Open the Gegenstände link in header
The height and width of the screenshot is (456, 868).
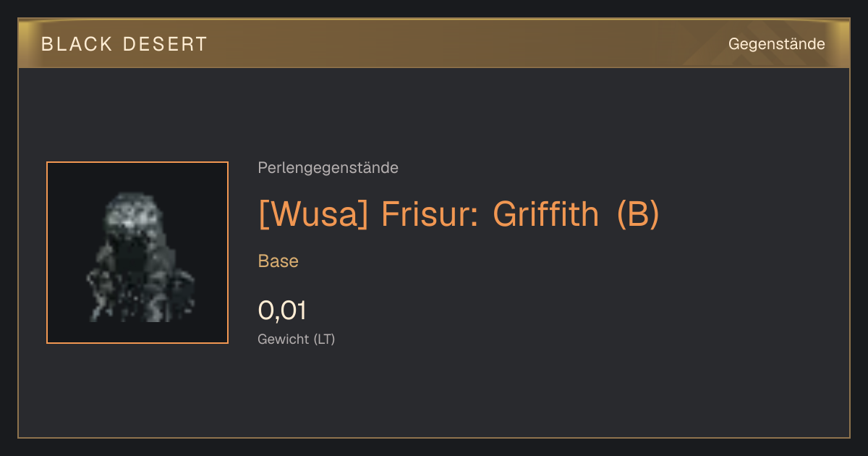pos(776,44)
